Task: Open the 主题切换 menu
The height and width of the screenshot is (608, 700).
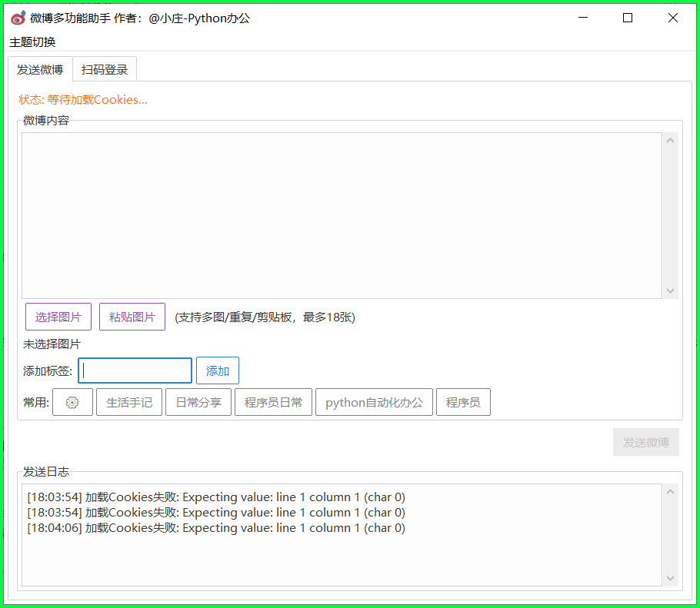Action: (x=32, y=42)
